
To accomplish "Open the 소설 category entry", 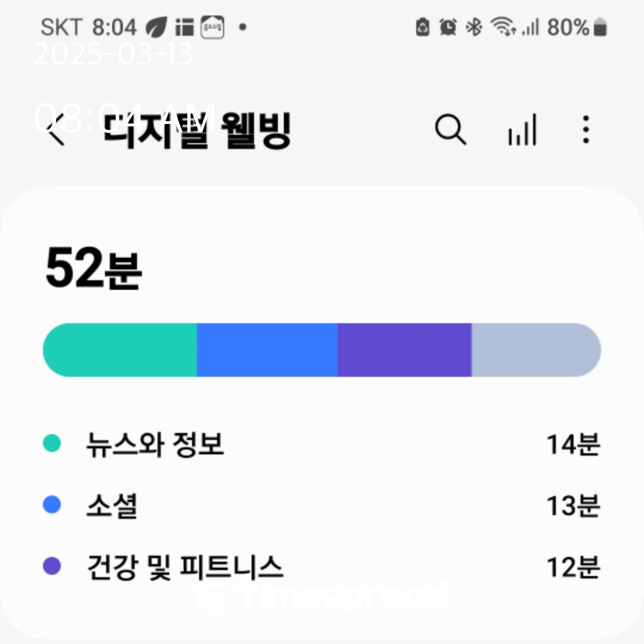I will pos(112,506).
